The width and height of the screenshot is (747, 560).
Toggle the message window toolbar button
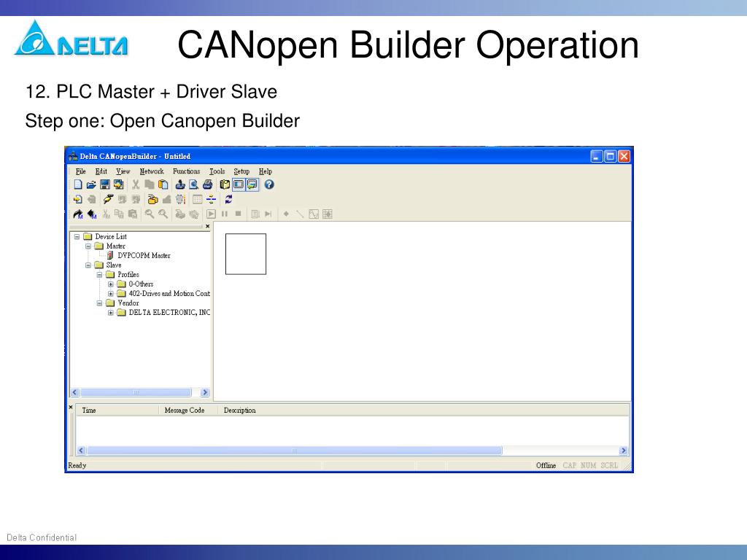coord(252,184)
